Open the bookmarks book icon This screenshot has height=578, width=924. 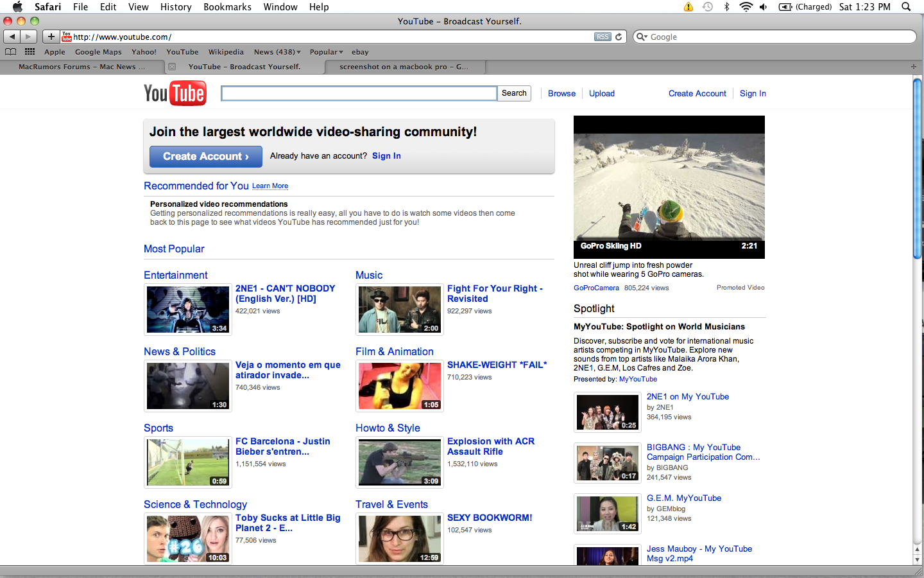10,52
